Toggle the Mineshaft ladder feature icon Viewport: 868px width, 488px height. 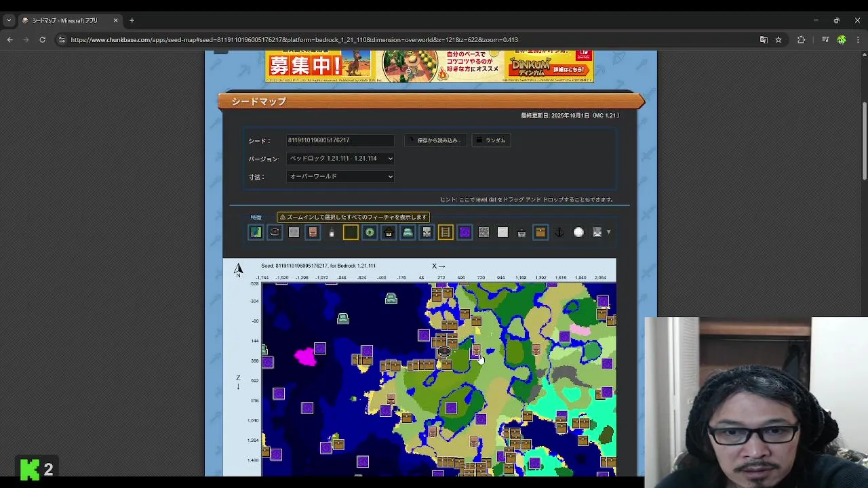[x=446, y=232]
